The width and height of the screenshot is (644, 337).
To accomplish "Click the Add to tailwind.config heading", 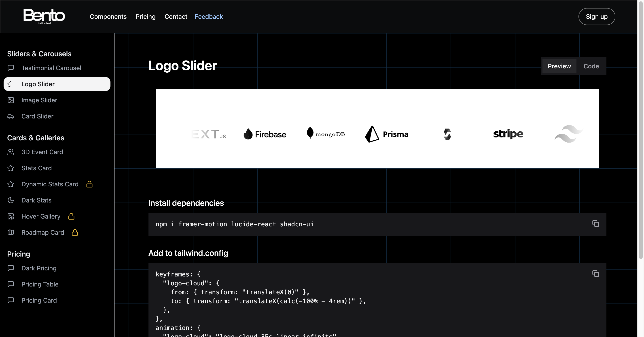I will [188, 253].
